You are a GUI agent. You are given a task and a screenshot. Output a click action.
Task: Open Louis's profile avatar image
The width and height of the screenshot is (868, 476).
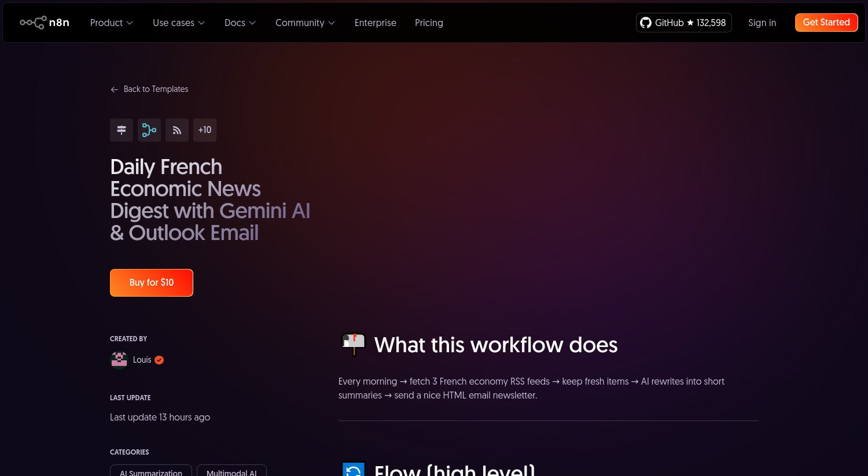point(119,360)
